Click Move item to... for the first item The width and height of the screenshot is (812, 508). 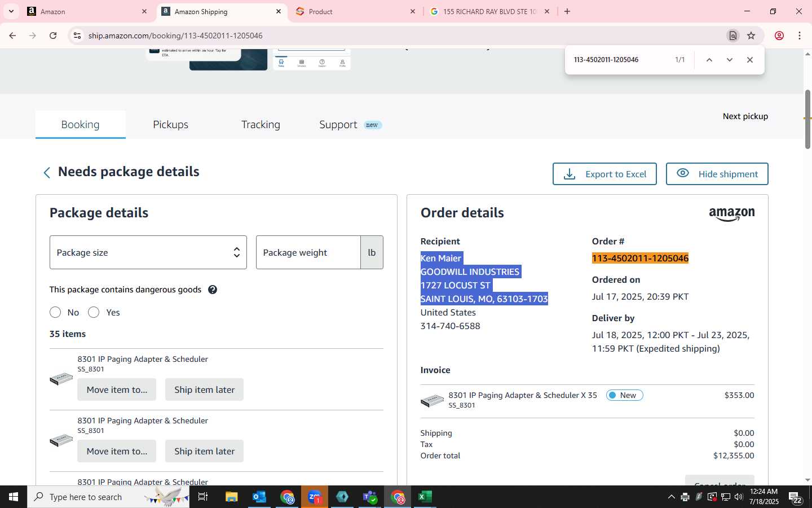[117, 389]
